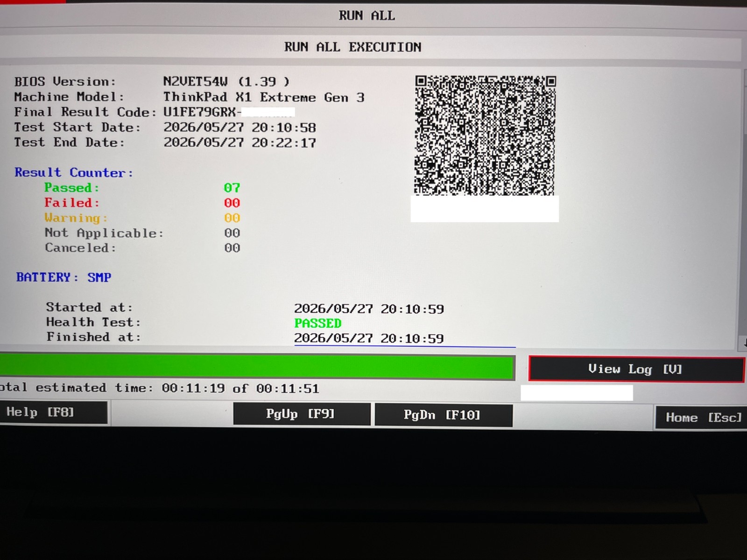Image resolution: width=747 pixels, height=560 pixels.
Task: Click the Started at label
Action: pos(89,307)
